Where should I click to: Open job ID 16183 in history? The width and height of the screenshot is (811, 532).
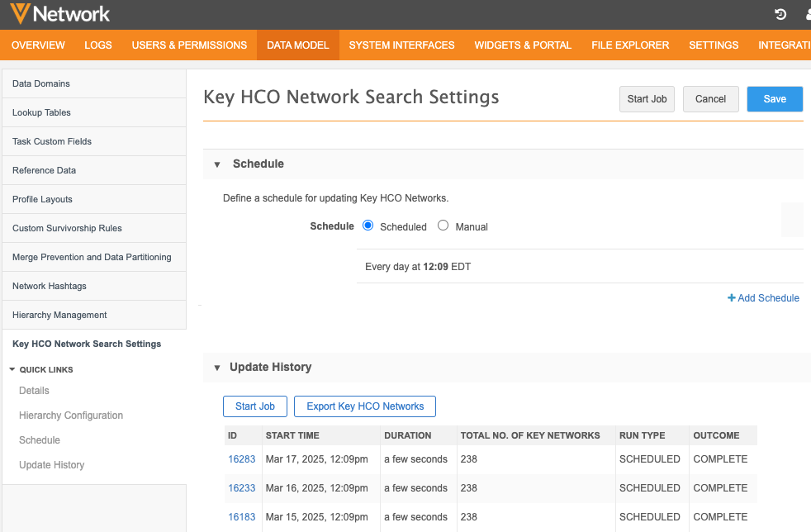242,517
